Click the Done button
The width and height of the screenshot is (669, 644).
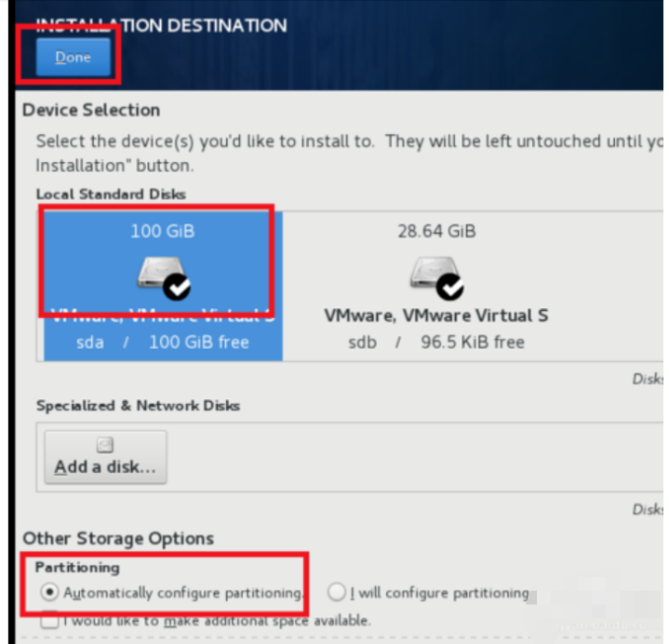pos(73,58)
